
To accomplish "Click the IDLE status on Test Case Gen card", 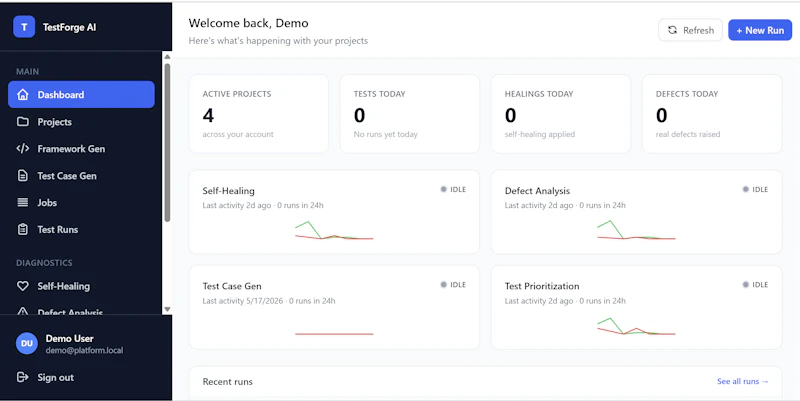I will click(453, 285).
